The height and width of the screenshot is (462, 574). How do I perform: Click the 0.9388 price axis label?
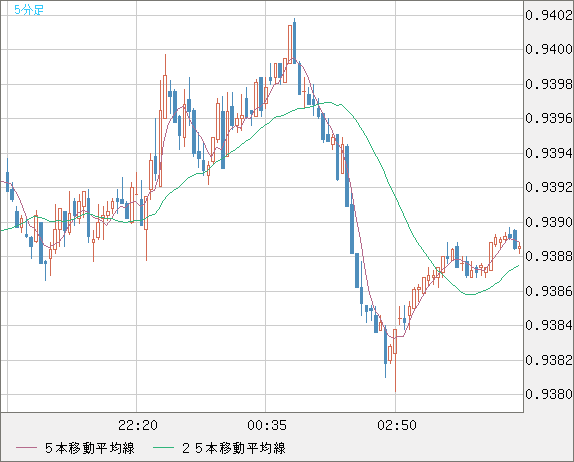click(x=549, y=256)
